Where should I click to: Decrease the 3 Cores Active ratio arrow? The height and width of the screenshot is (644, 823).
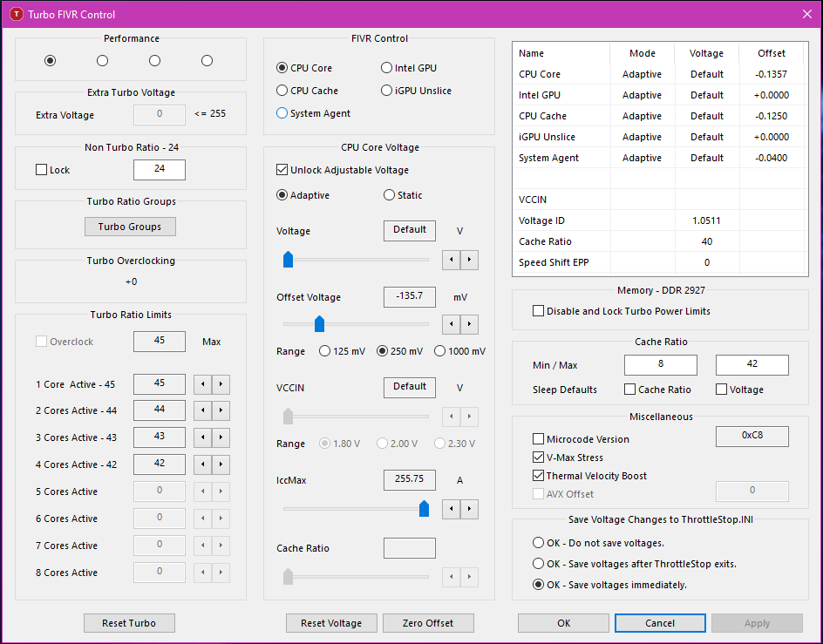201,438
